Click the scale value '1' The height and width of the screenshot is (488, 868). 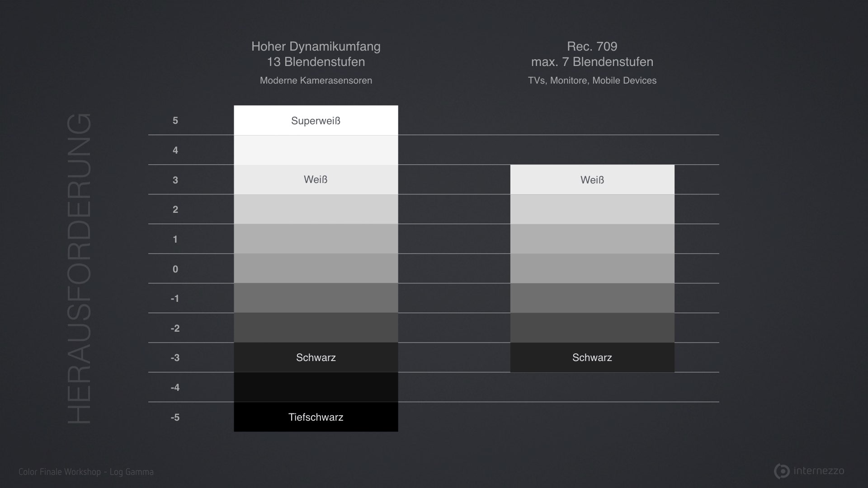pyautogui.click(x=175, y=239)
